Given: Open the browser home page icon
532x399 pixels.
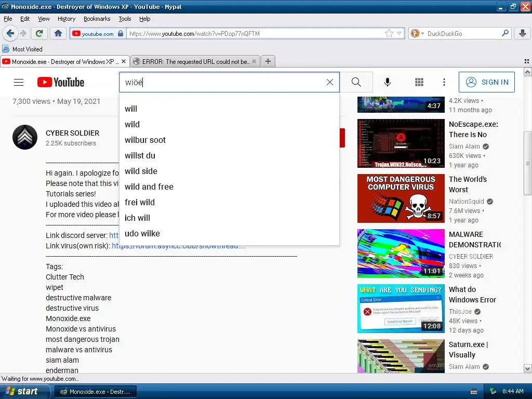Looking at the screenshot, I should (58, 33).
